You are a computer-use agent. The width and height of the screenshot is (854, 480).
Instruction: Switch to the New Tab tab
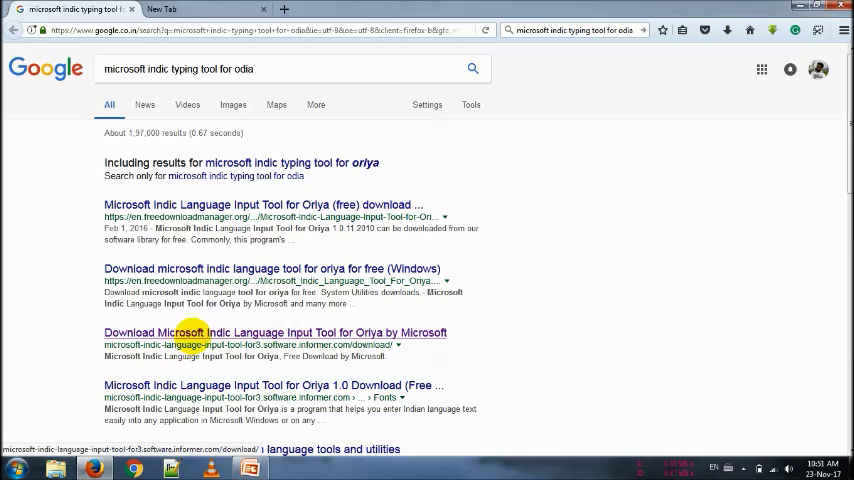[x=207, y=9]
